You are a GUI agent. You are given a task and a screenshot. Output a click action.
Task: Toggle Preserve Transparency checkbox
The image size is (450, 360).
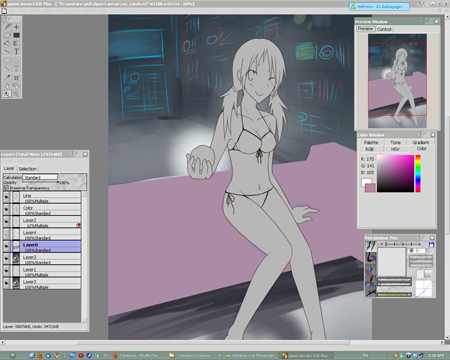[x=6, y=188]
